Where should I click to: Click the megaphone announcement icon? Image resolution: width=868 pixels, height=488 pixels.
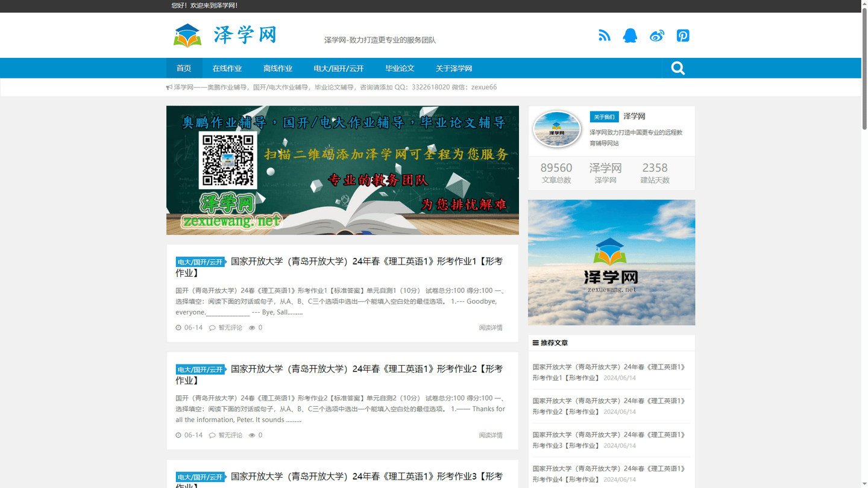click(x=169, y=87)
